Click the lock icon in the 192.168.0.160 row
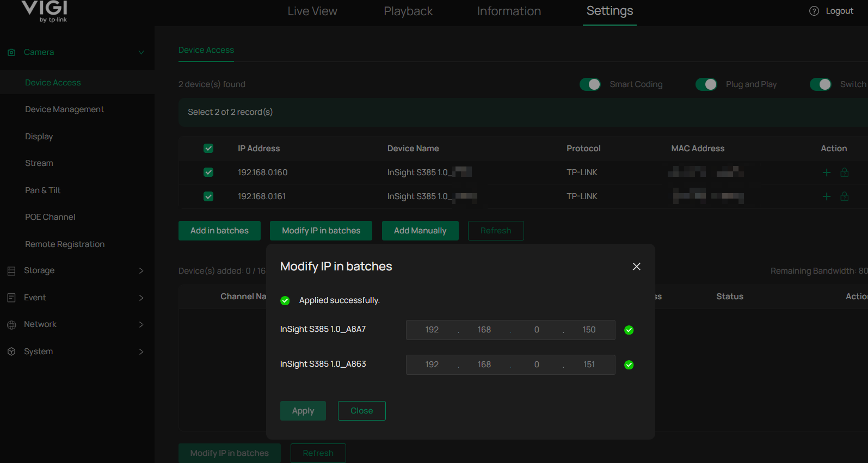This screenshot has width=868, height=463. click(845, 172)
